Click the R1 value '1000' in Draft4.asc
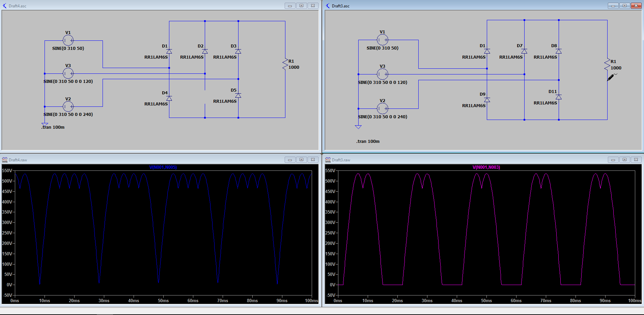644x315 pixels. (x=294, y=67)
